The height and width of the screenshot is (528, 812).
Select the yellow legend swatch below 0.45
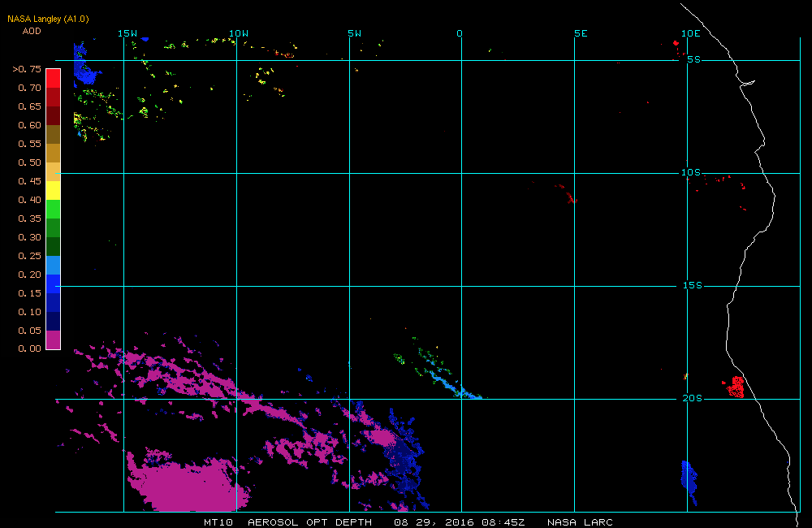point(54,190)
